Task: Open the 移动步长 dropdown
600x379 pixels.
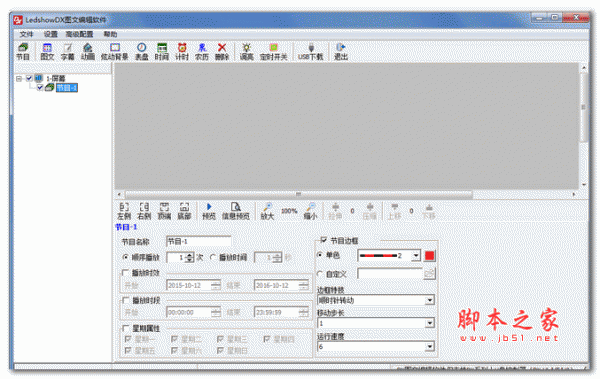Action: coord(430,323)
